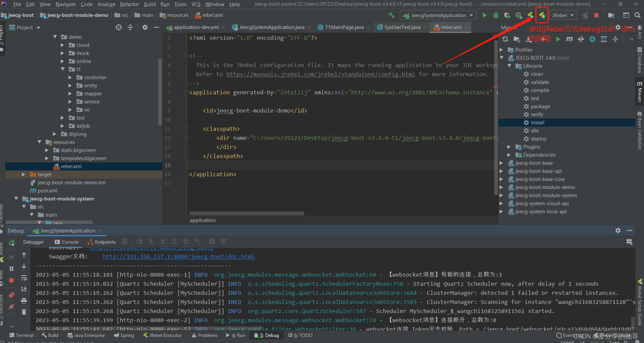Locate current file in Project panel

pos(119,27)
